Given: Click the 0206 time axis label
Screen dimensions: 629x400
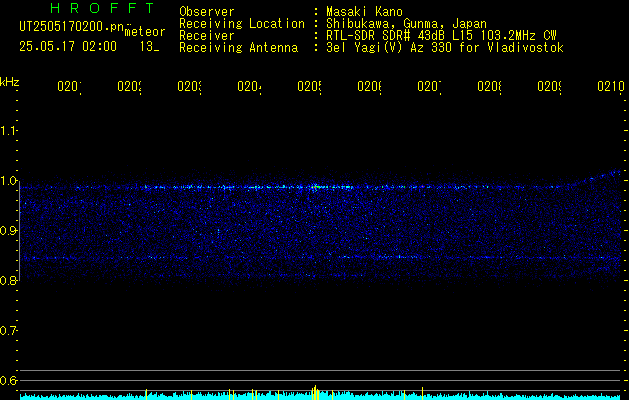Looking at the screenshot, I should 369,86.
